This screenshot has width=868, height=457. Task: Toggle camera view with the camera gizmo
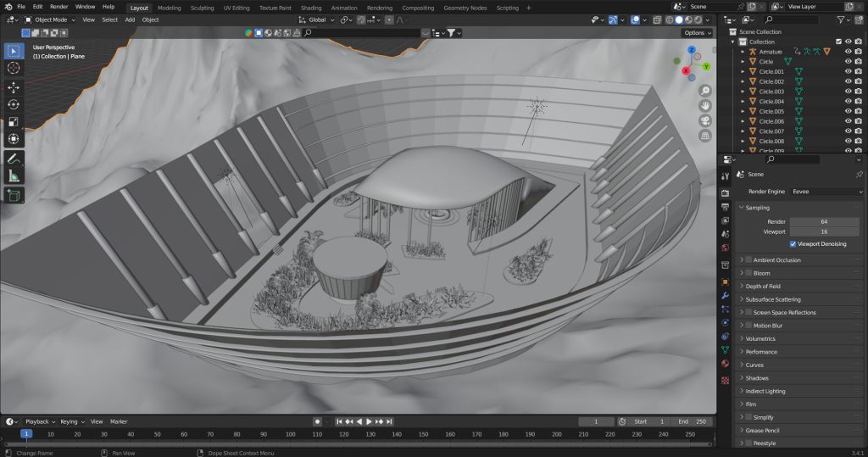(704, 120)
